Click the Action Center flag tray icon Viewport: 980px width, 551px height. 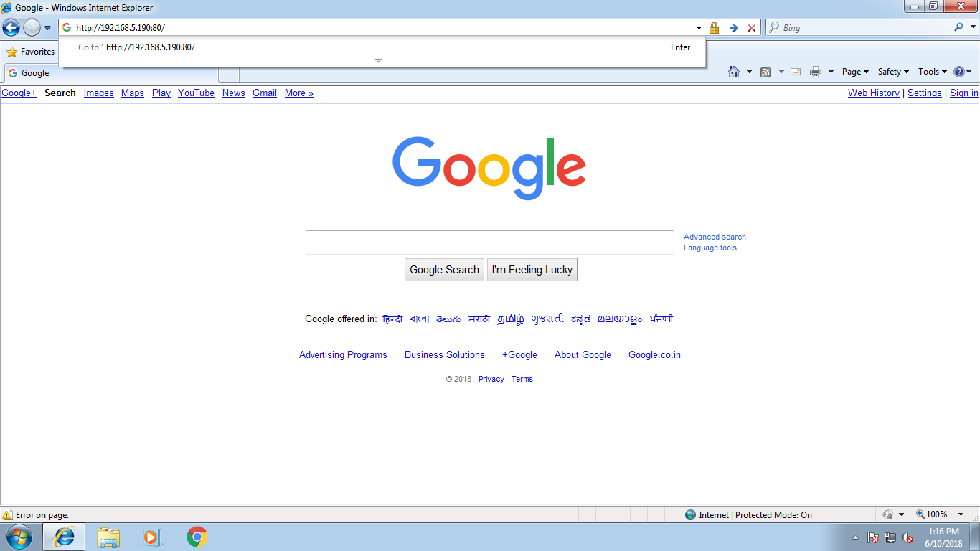pyautogui.click(x=873, y=537)
